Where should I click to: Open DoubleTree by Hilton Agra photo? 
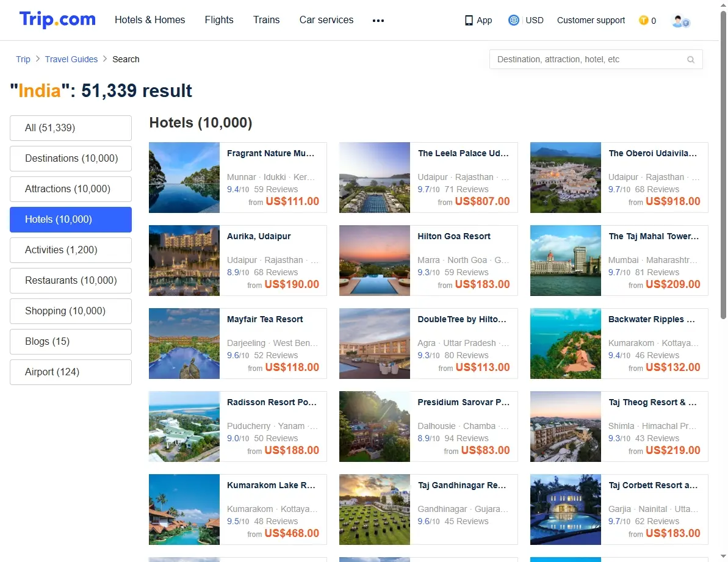point(375,344)
